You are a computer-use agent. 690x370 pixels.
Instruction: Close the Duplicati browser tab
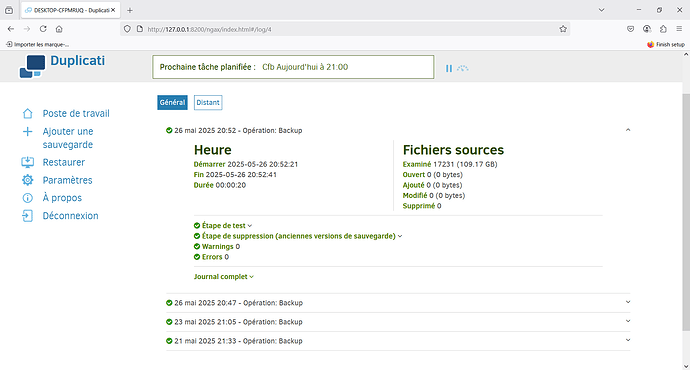coord(113,10)
